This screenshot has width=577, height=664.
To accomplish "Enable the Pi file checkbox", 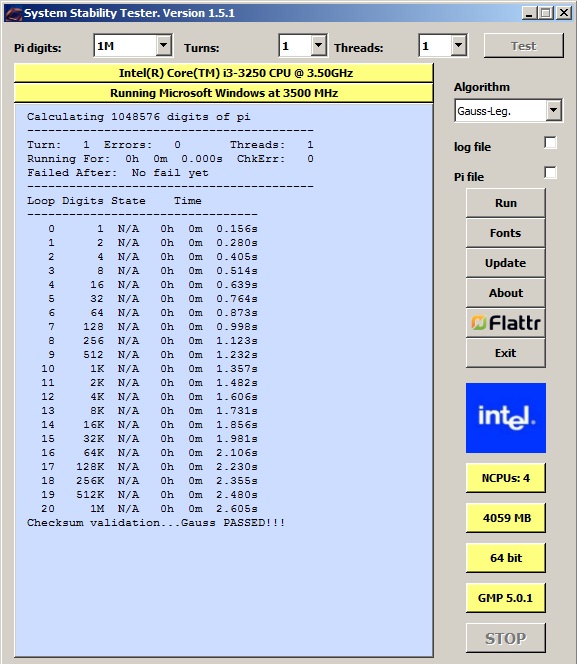I will pyautogui.click(x=550, y=173).
